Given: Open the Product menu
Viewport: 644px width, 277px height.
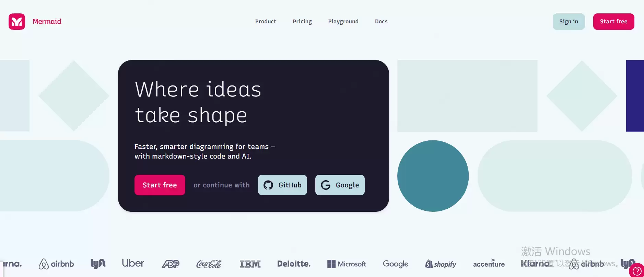Looking at the screenshot, I should coord(266,22).
